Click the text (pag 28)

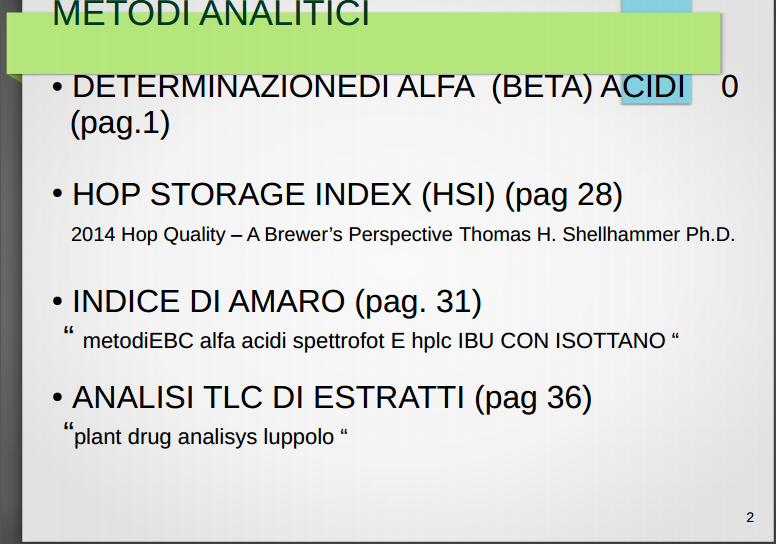[564, 195]
